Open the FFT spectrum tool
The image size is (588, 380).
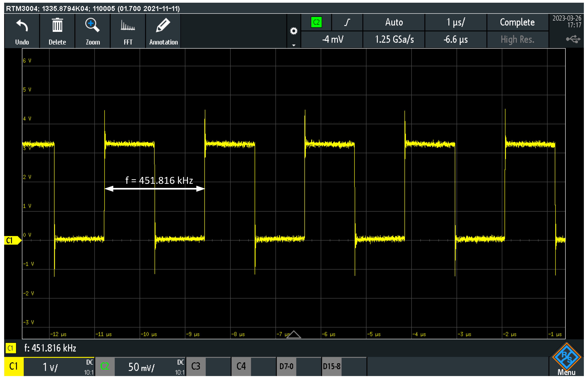[127, 25]
